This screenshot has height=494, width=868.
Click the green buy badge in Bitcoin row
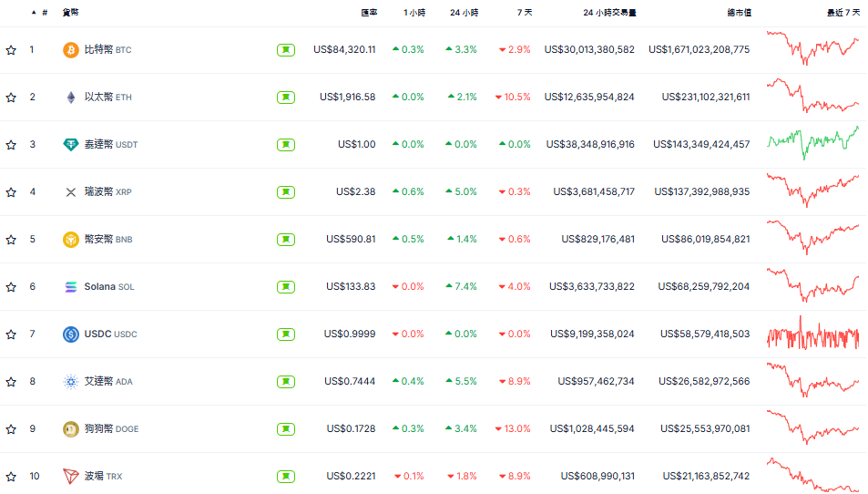[x=286, y=50]
